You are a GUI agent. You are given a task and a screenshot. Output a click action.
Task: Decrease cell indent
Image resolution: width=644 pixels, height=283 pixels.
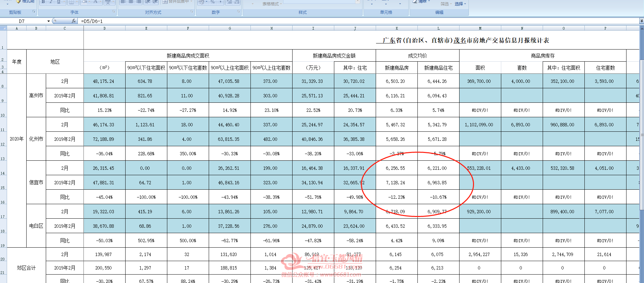point(147,2)
